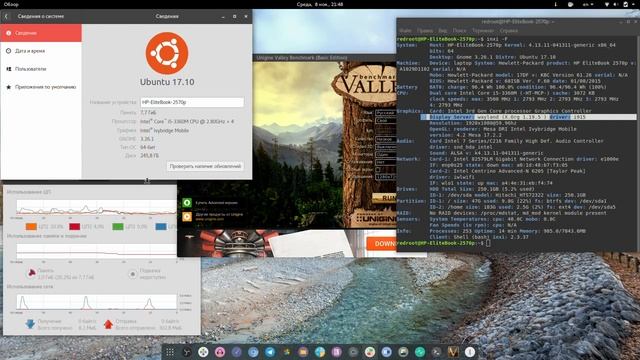This screenshot has width=640, height=360.
Task: Click the Обзор activities button in top bar
Action: coord(11,4)
